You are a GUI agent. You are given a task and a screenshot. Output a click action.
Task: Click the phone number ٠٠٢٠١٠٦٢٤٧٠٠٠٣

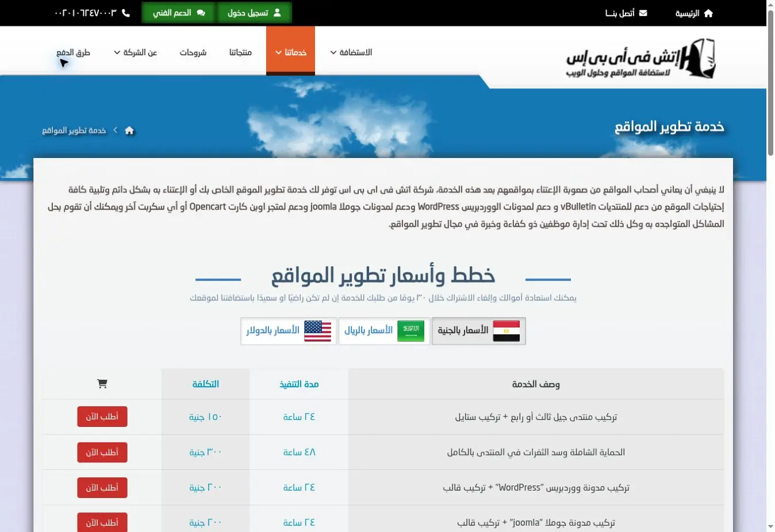(x=85, y=13)
